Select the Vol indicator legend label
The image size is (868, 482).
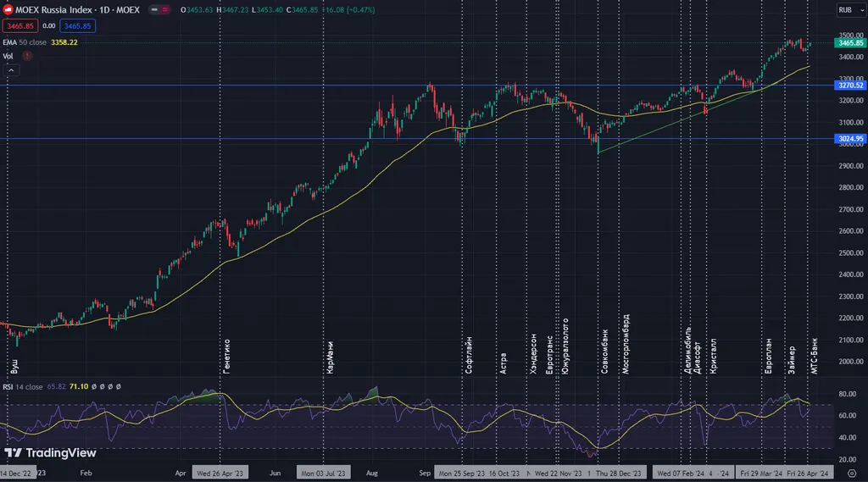[x=8, y=56]
